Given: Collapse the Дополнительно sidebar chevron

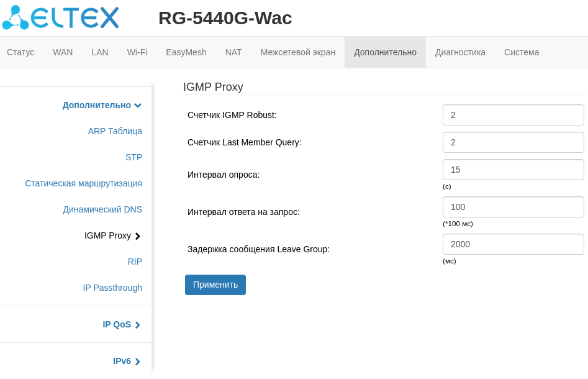Looking at the screenshot, I should click(x=138, y=106).
